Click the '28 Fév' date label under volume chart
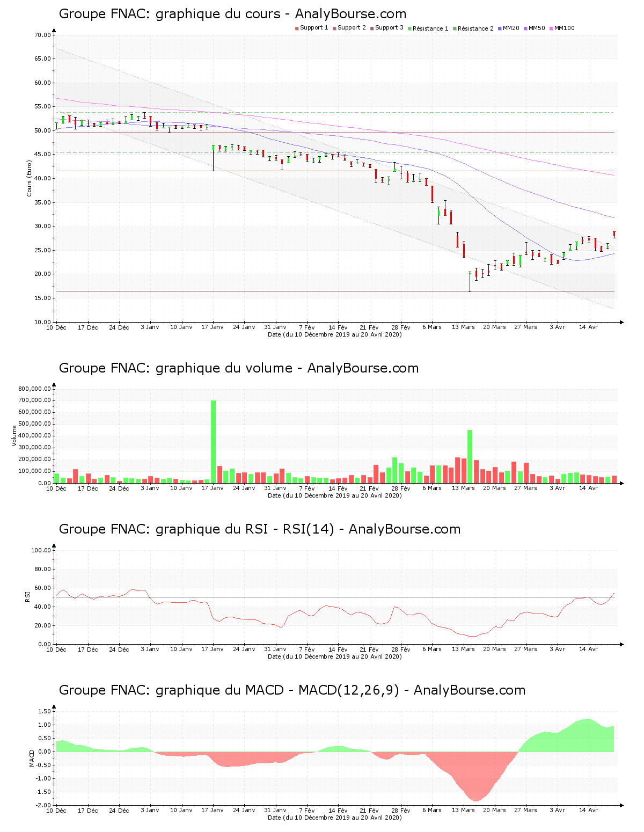Viewport: 644px width, 832px height. click(x=400, y=488)
